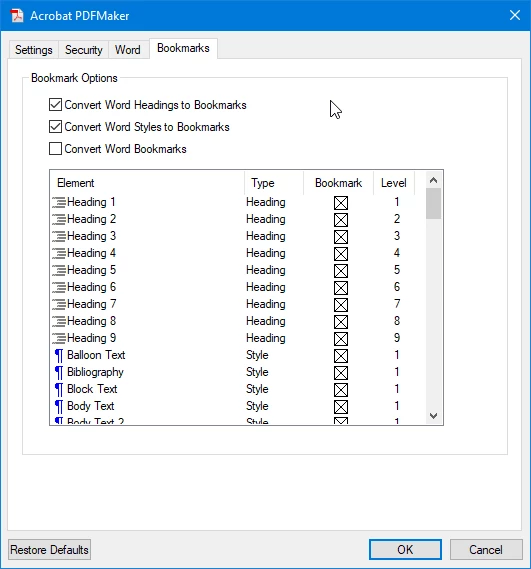Select the Bibliography element name

[x=95, y=372]
